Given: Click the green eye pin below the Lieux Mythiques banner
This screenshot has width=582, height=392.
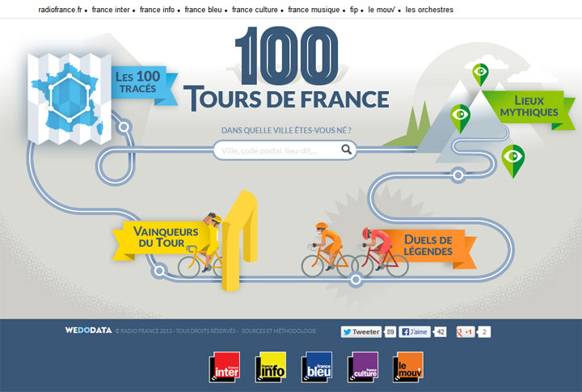Looking at the screenshot, I should point(513,161).
